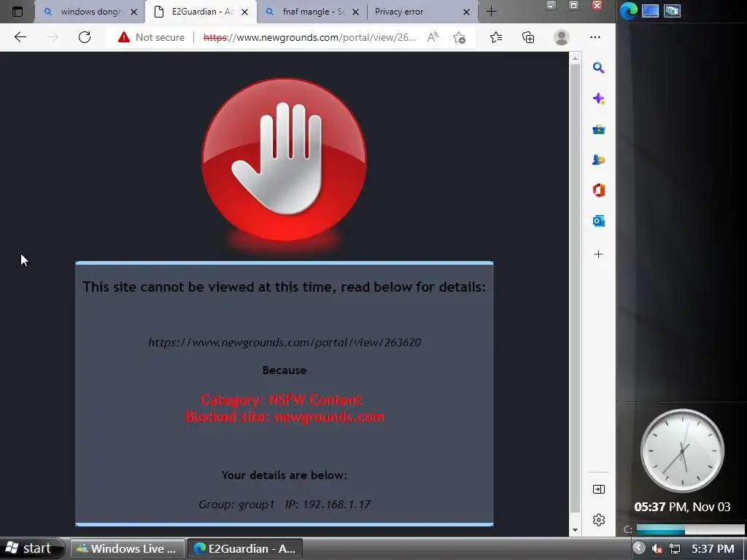Toggle Read aloud in address bar
The image size is (747, 560).
(433, 37)
